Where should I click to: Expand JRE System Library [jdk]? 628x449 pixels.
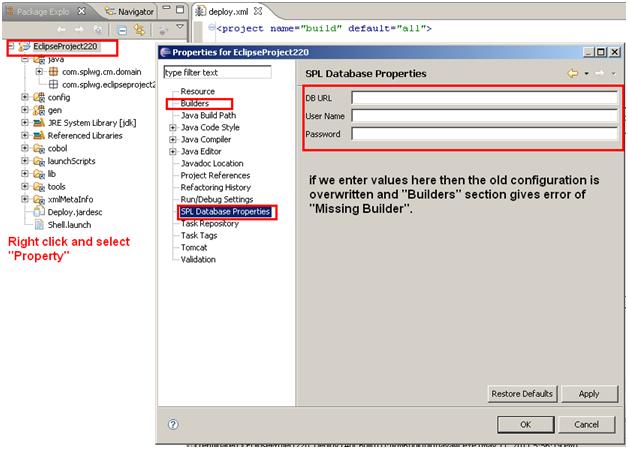[25, 123]
